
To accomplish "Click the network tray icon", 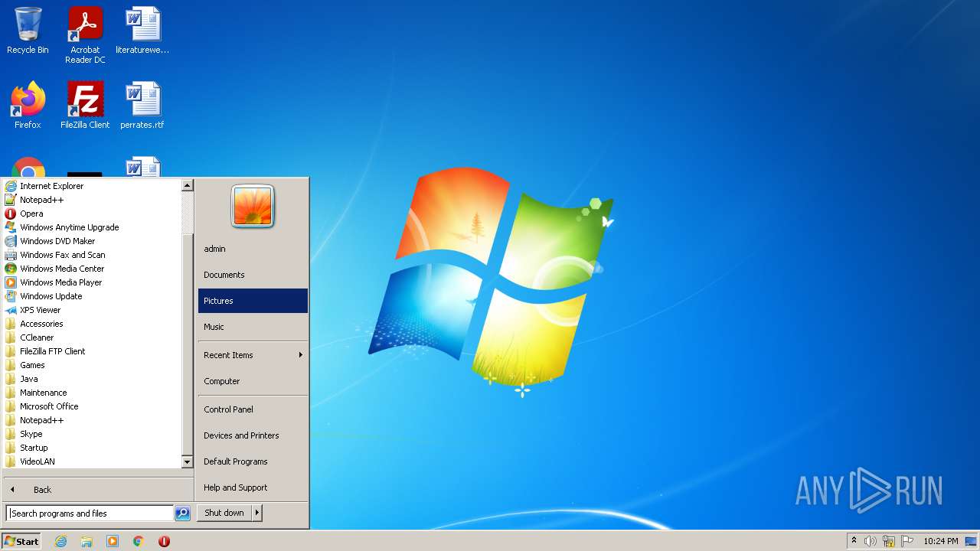I will click(889, 541).
